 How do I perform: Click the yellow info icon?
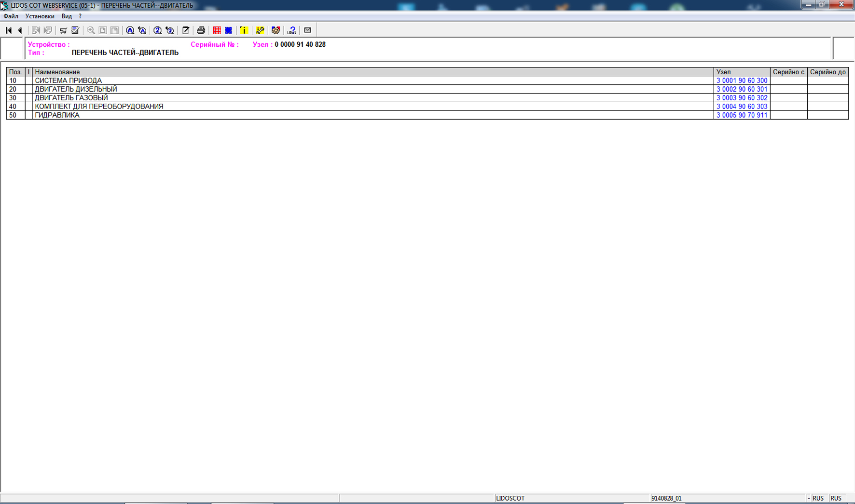(244, 30)
